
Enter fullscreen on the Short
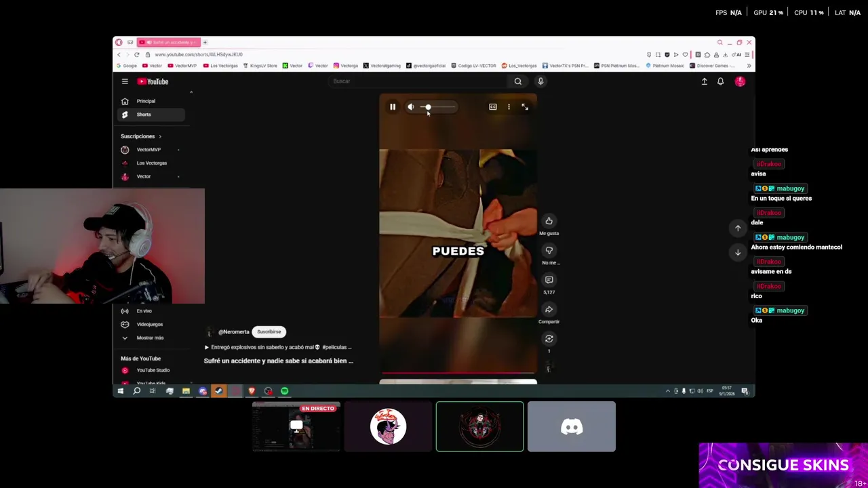point(525,106)
